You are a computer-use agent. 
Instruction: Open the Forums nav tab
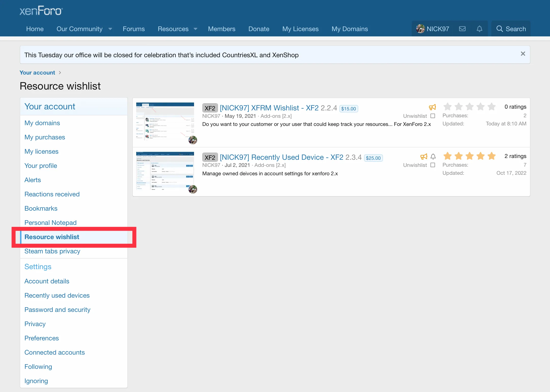(x=133, y=29)
